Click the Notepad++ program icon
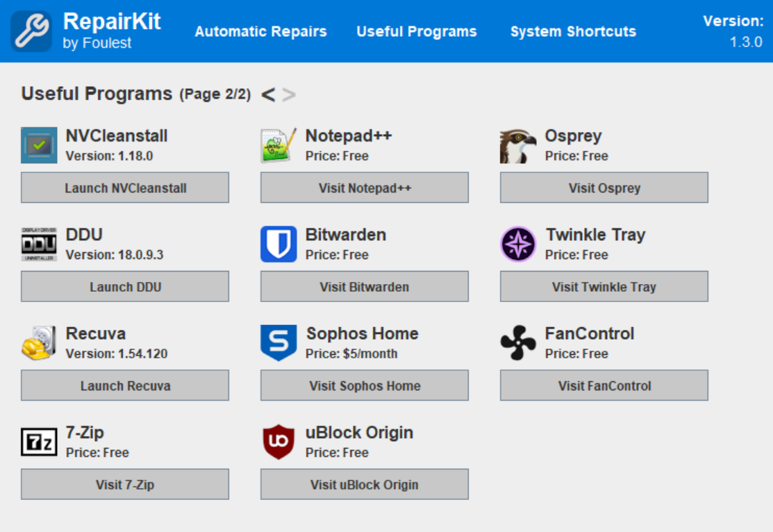Viewport: 773px width, 532px height. (x=279, y=145)
